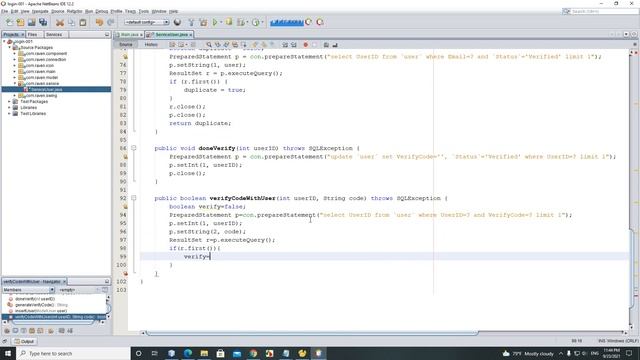Open the default config dropdown

coord(147,22)
